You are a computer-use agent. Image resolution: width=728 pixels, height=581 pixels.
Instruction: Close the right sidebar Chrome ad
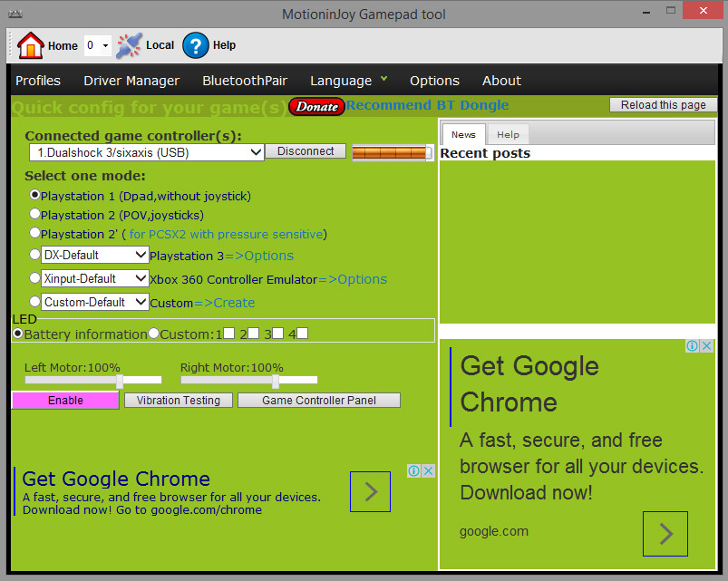click(x=706, y=345)
